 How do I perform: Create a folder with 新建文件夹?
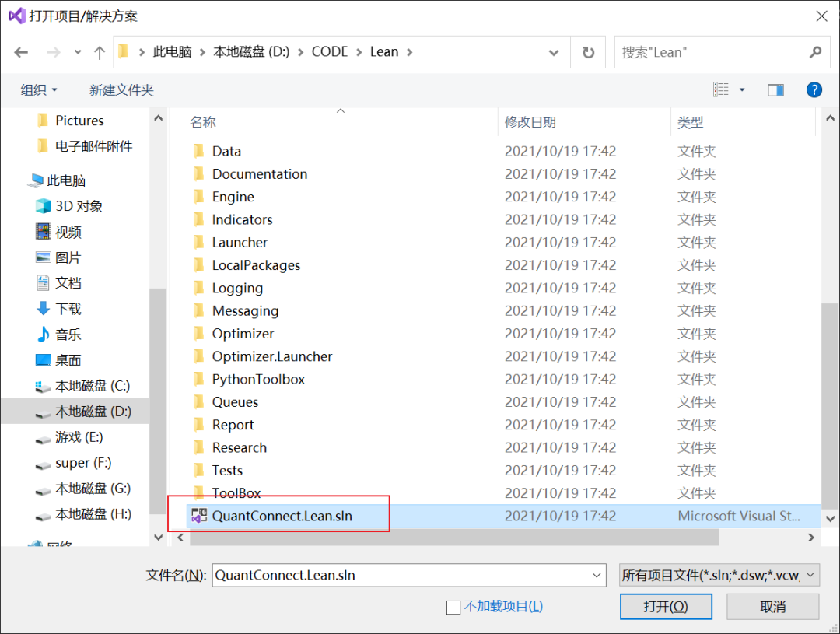pyautogui.click(x=121, y=89)
